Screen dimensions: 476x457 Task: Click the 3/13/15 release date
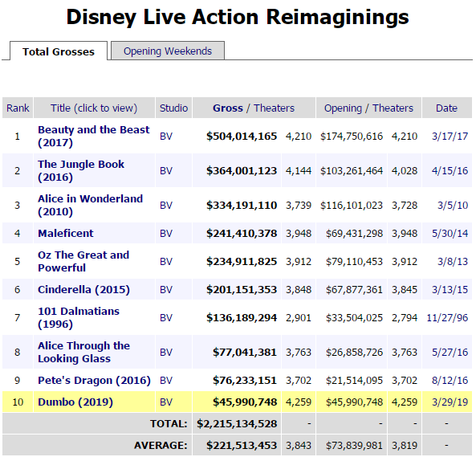[x=450, y=290]
